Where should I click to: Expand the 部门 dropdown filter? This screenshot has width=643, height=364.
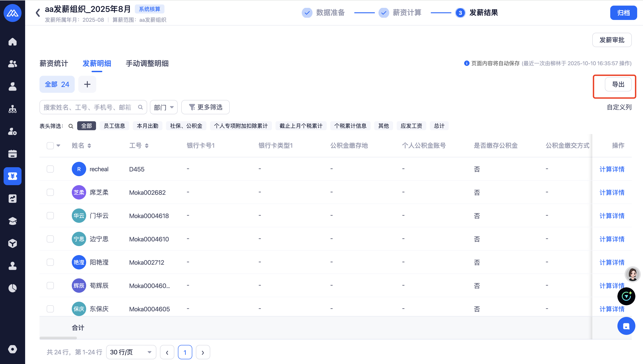tap(164, 107)
